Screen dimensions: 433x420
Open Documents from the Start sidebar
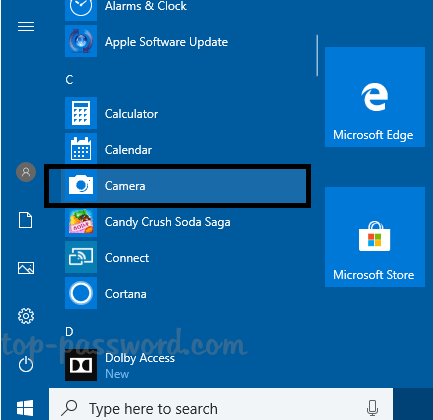[x=26, y=220]
